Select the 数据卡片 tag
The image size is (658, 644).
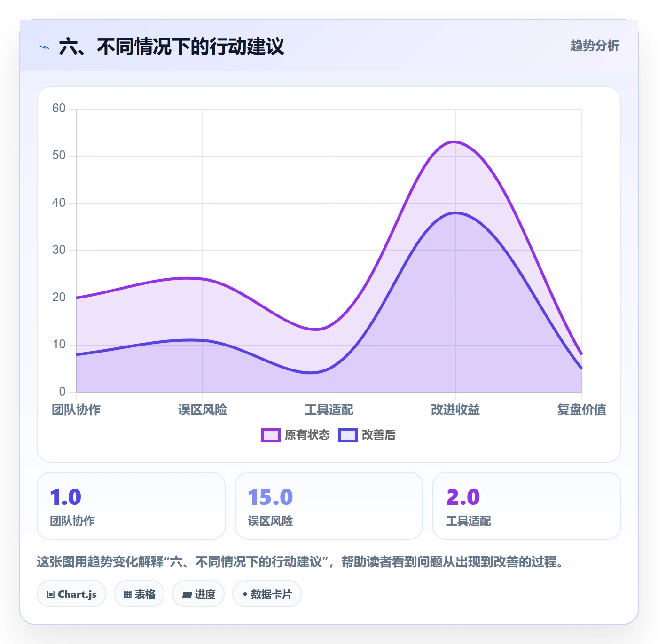coord(267,594)
